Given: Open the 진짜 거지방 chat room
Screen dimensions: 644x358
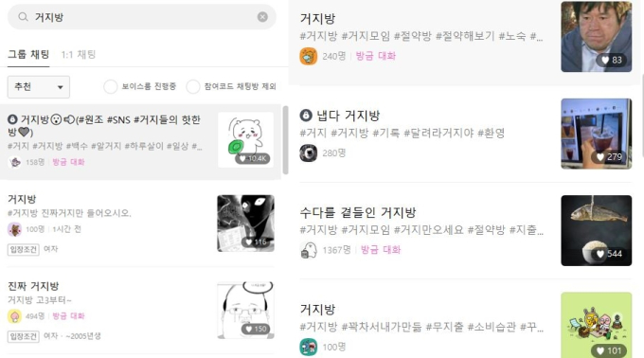Looking at the screenshot, I should click(x=140, y=311).
